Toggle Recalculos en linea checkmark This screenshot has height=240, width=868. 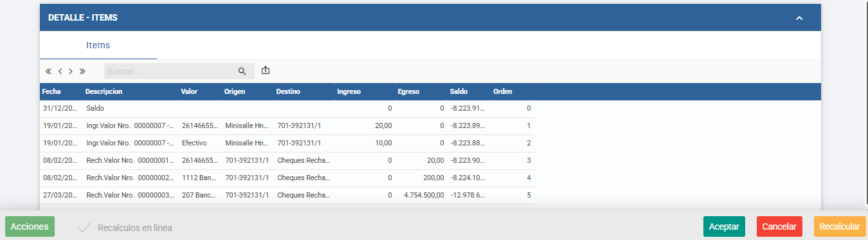[84, 227]
